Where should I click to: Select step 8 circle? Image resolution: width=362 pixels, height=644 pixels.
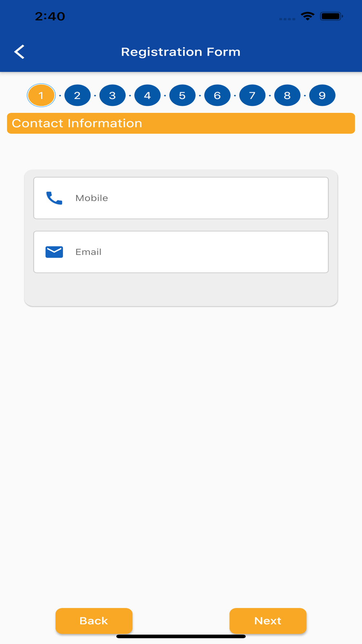[x=287, y=95]
